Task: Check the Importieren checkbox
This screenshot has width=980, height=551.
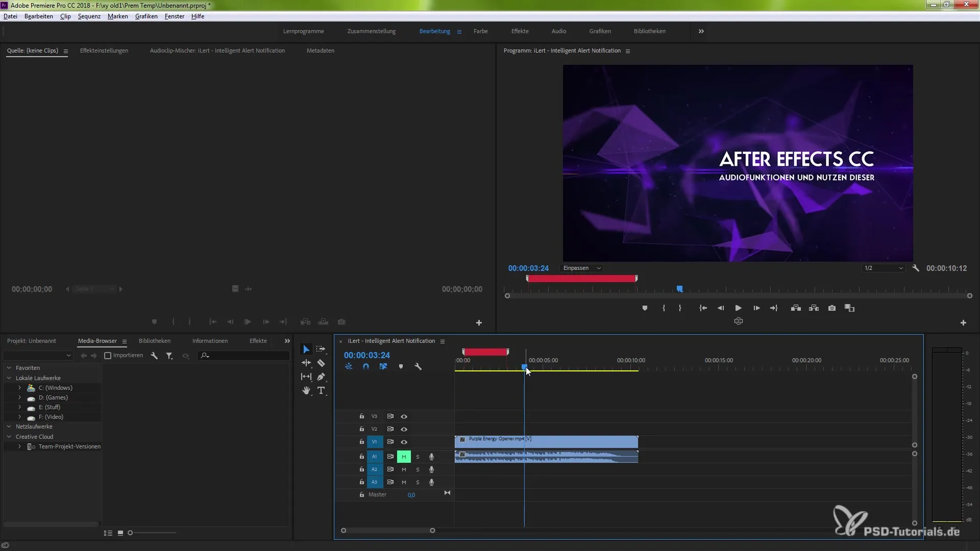Action: (108, 356)
